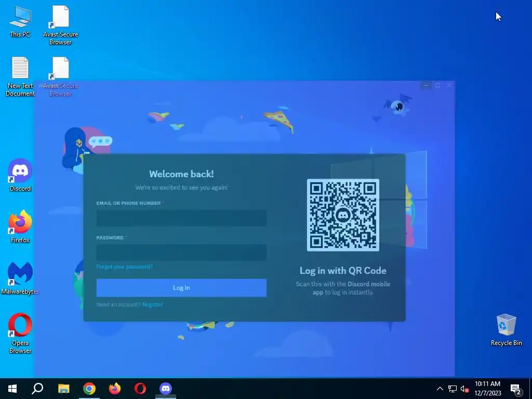The width and height of the screenshot is (532, 399).
Task: Minimize the Discord window
Action: click(426, 85)
